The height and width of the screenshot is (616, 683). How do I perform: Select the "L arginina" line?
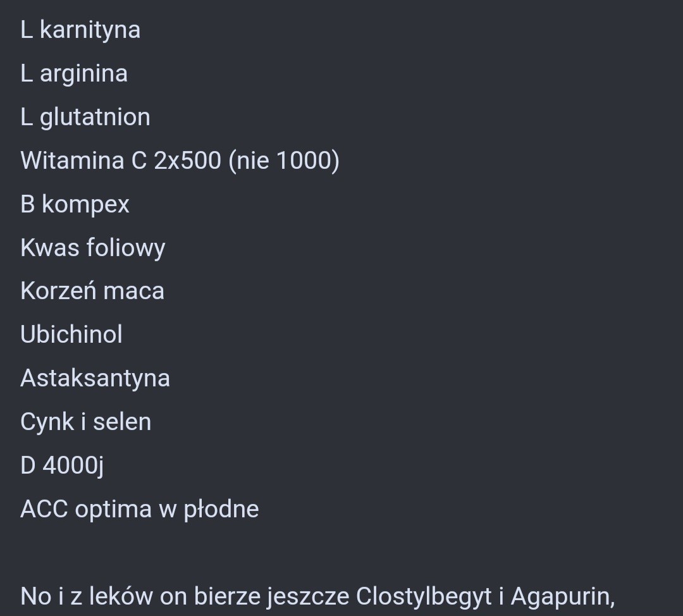(x=74, y=74)
